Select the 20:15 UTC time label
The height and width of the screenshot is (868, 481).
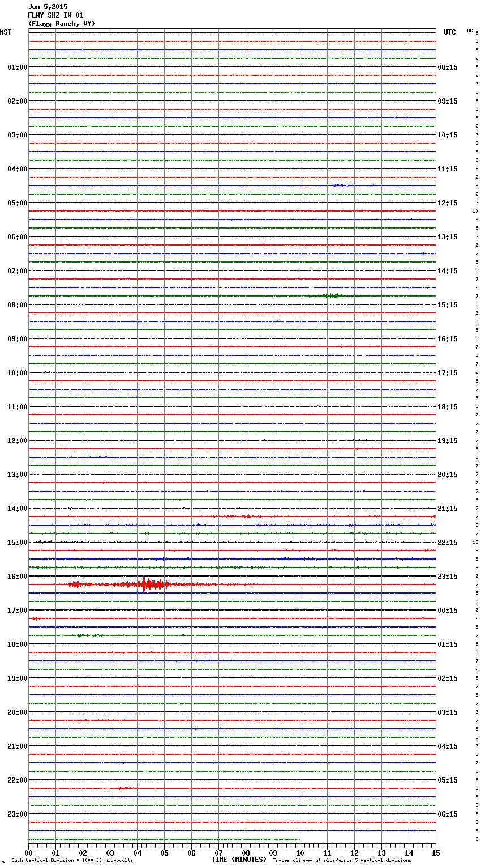pos(448,475)
